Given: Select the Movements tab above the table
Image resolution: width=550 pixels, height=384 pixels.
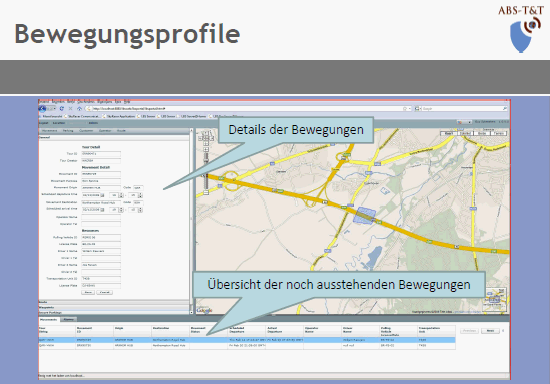Looking at the screenshot, I should coord(48,319).
